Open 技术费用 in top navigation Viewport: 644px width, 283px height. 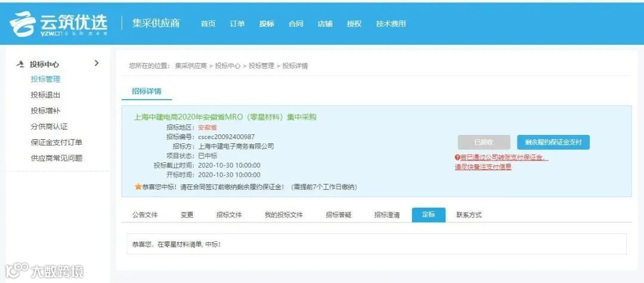(391, 24)
